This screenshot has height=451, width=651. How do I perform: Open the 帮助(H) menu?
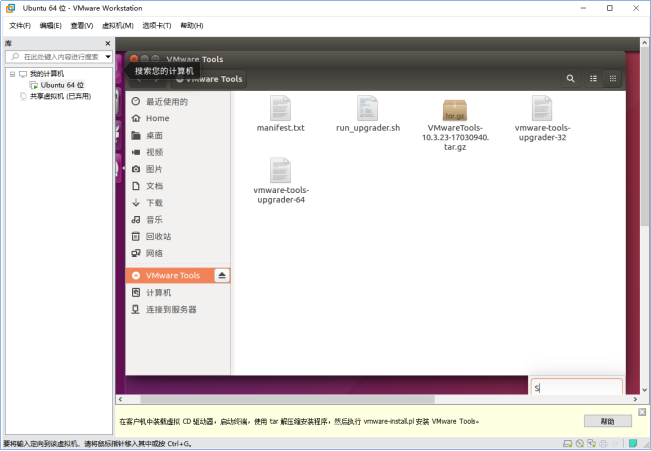(x=192, y=26)
